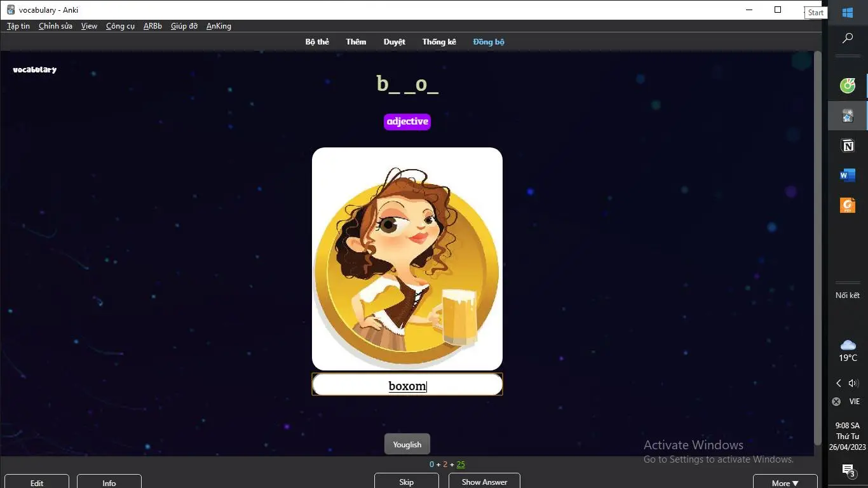Image resolution: width=868 pixels, height=488 pixels.
Task: Open the More dropdown button
Action: click(785, 482)
